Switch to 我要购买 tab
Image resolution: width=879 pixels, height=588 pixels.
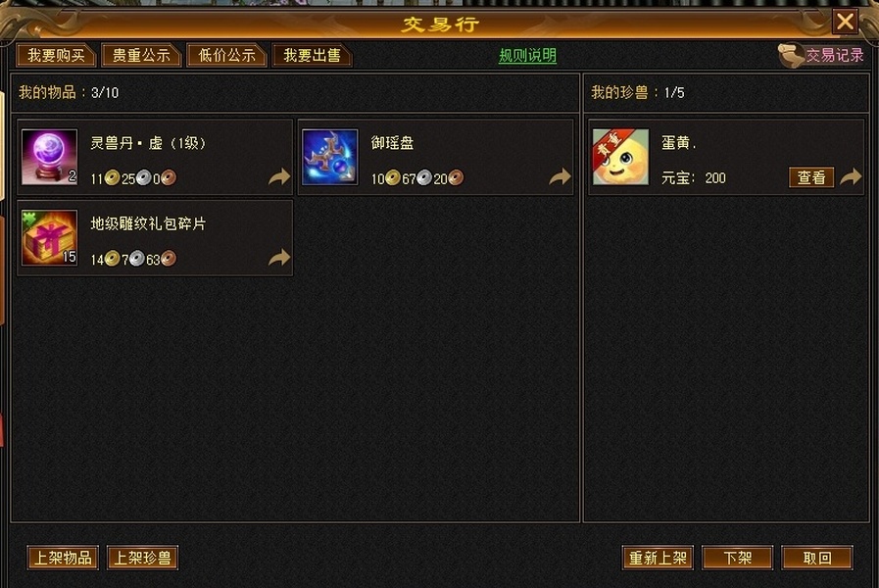tap(56, 56)
